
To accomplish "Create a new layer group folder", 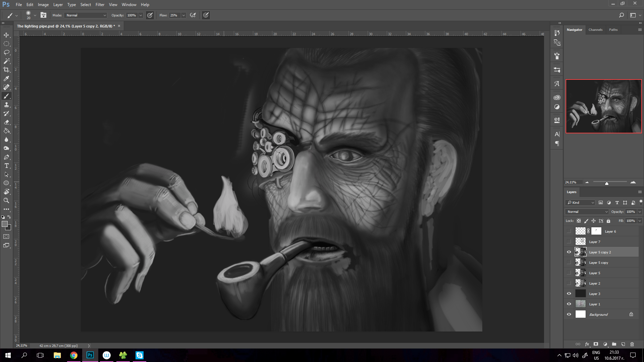I will pyautogui.click(x=614, y=344).
